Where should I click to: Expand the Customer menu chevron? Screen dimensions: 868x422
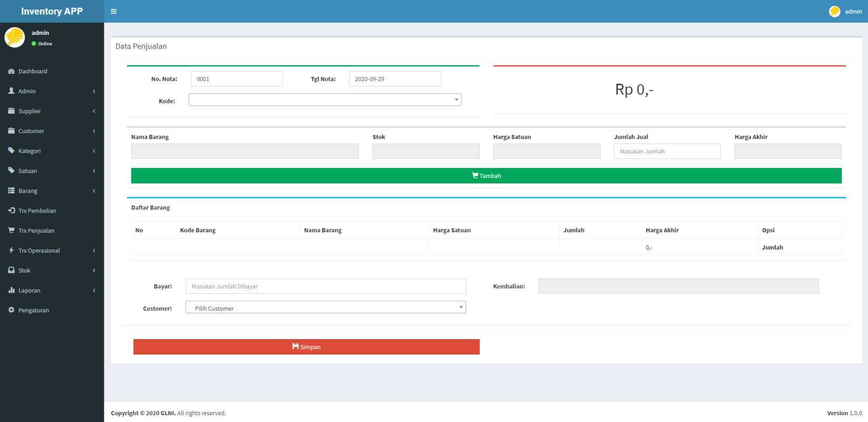(x=94, y=131)
